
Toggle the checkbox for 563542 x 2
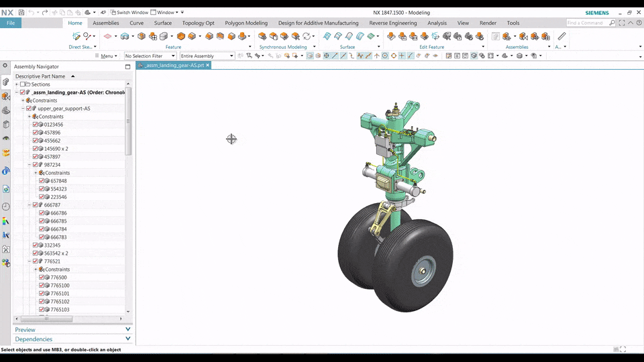(35, 253)
